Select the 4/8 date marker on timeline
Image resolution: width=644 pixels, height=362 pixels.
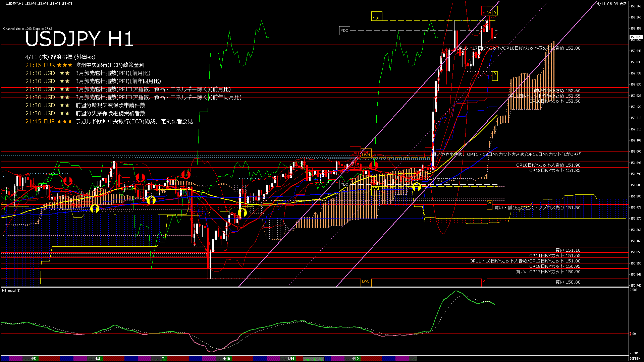[98, 359]
